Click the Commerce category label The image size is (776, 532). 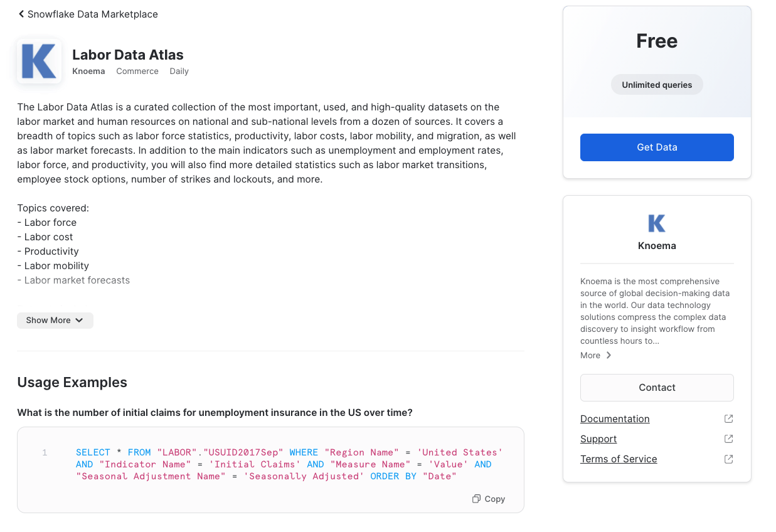pyautogui.click(x=137, y=71)
